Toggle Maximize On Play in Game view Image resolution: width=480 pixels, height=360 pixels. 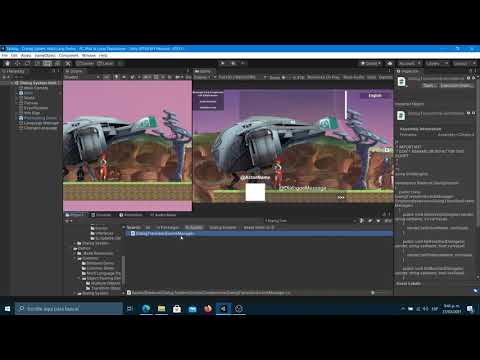click(323, 77)
